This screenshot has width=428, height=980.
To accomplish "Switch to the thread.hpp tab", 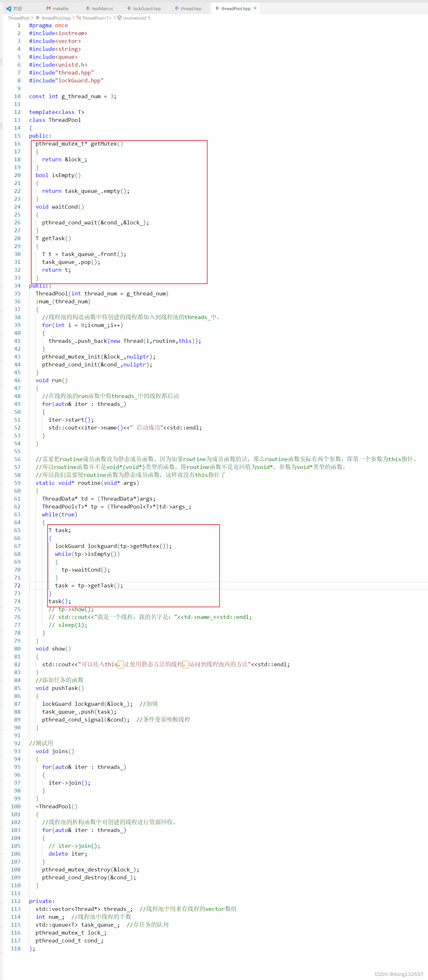I will [191, 9].
